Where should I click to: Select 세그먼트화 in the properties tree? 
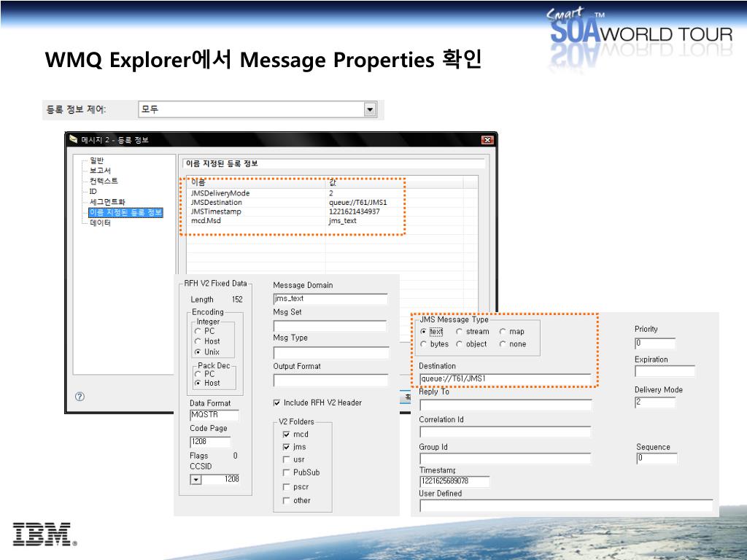click(107, 202)
